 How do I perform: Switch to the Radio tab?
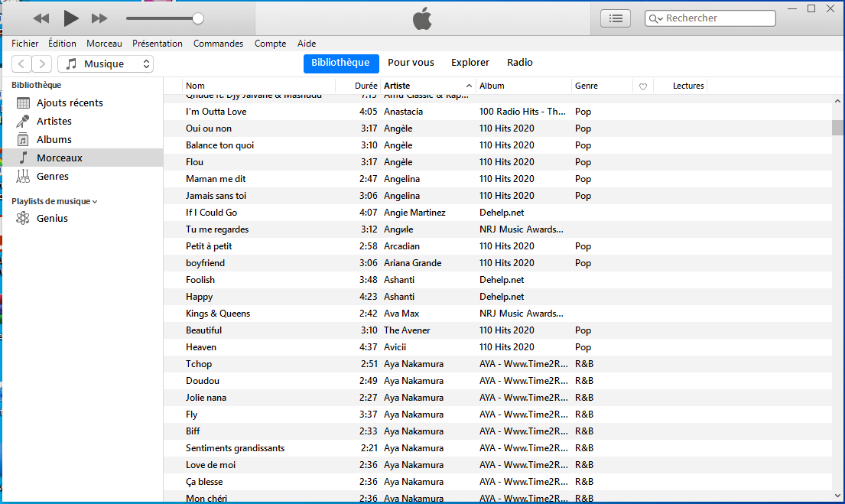pyautogui.click(x=519, y=63)
